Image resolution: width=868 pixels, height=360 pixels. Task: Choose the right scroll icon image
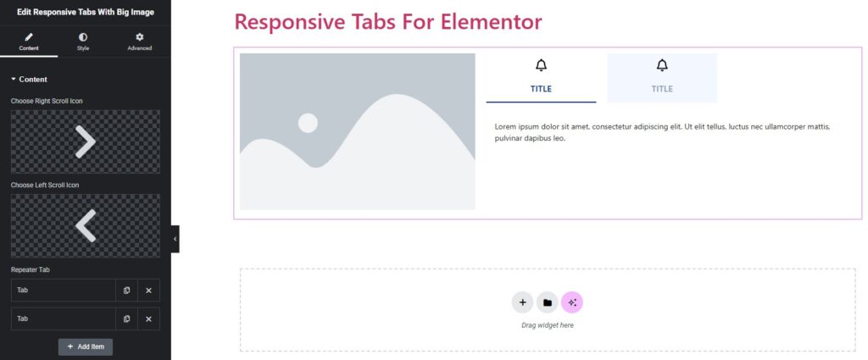(86, 141)
